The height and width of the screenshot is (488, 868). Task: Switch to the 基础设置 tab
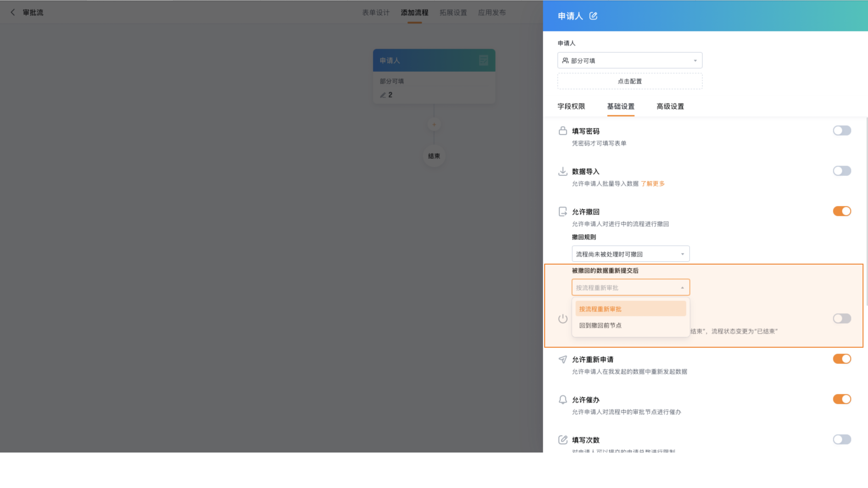click(621, 106)
